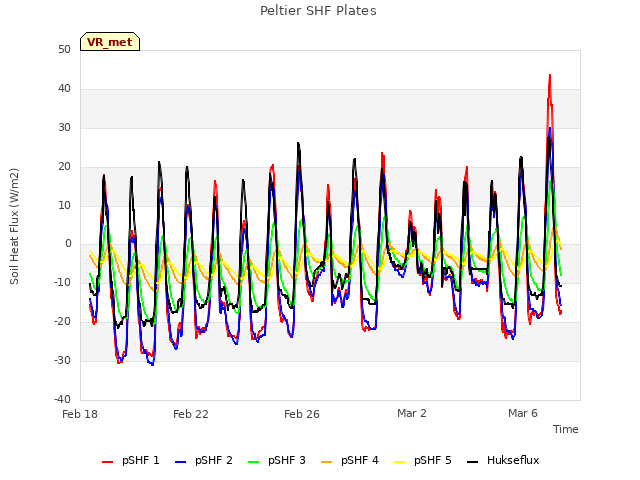
Task: Click the Peltier SHF Plates chart title
Action: tap(318, 11)
